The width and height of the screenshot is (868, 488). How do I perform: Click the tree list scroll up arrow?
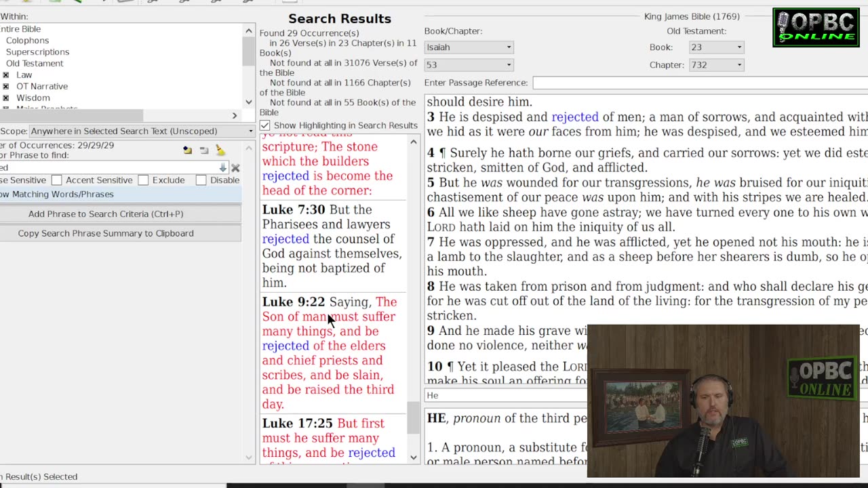click(248, 30)
